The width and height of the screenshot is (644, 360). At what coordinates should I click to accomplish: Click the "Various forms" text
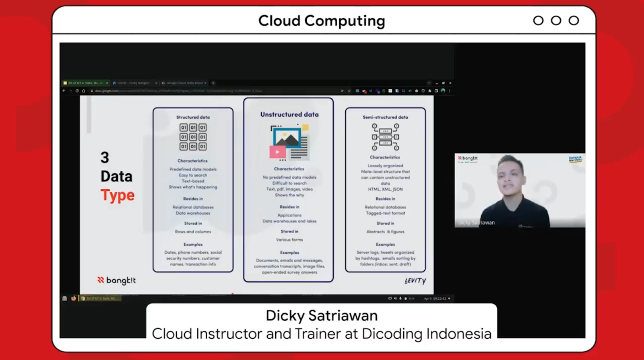[x=289, y=240]
